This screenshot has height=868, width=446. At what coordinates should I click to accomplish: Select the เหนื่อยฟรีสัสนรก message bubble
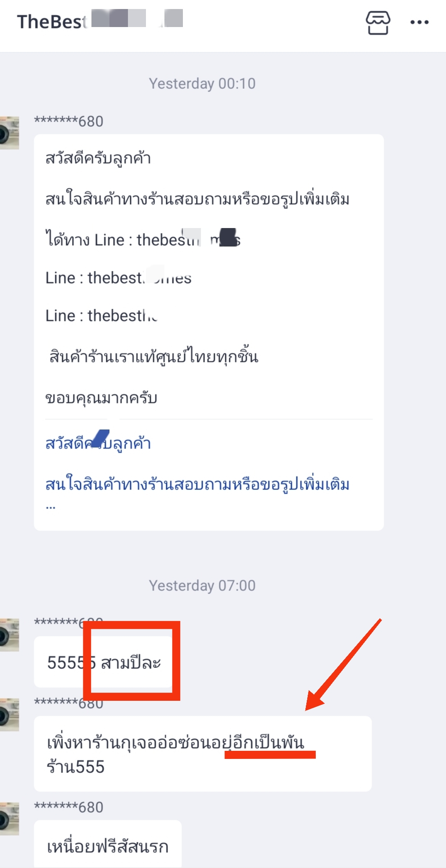point(108,844)
